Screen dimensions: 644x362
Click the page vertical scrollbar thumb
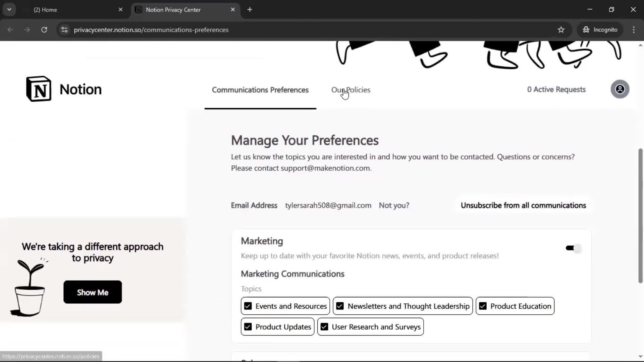coord(640,216)
